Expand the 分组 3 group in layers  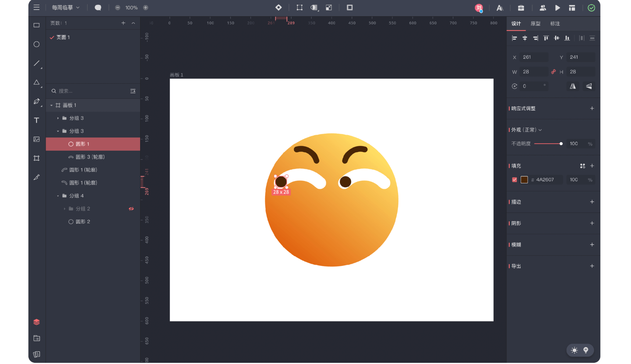58,118
